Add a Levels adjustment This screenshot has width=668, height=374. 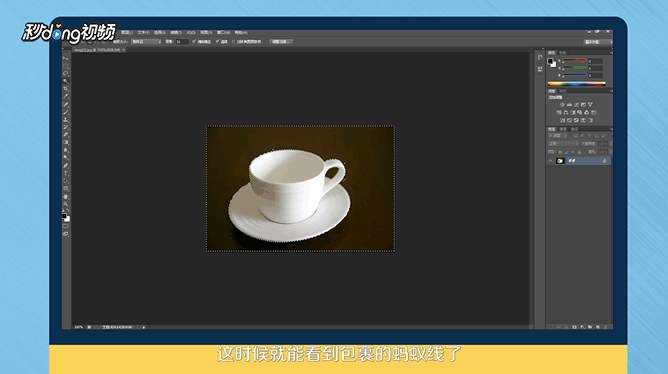point(569,105)
